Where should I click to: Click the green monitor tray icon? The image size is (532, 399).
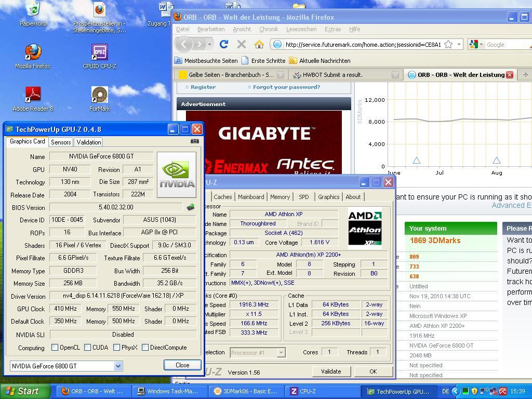465,391
